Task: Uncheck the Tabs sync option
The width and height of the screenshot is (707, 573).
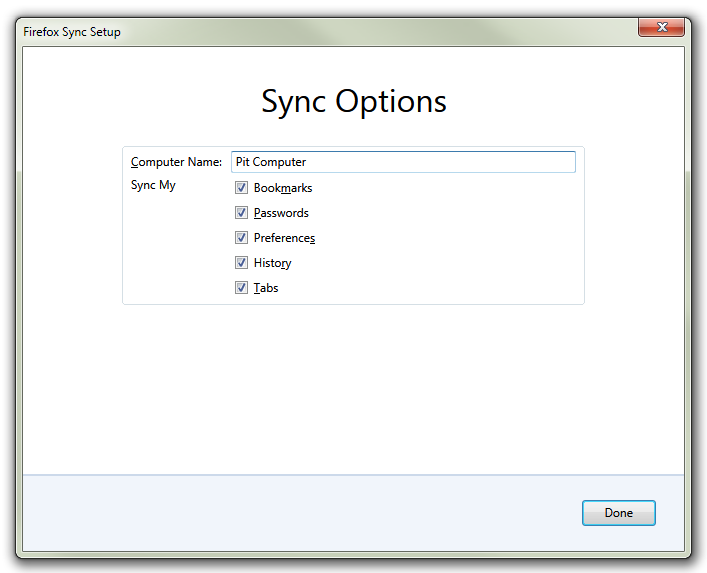Action: (241, 288)
